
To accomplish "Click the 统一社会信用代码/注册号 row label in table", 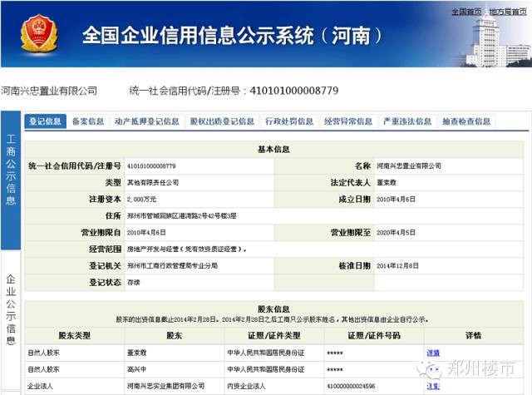I will tap(75, 166).
